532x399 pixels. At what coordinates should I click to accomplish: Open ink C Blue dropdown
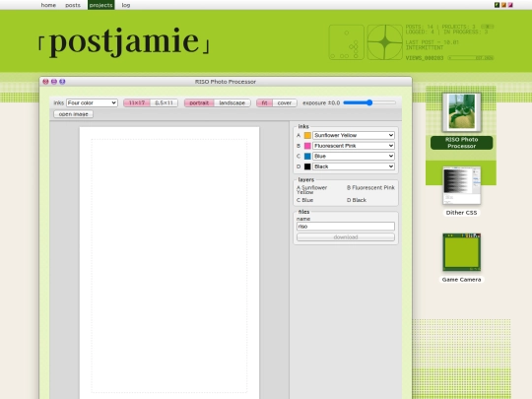pyautogui.click(x=354, y=156)
